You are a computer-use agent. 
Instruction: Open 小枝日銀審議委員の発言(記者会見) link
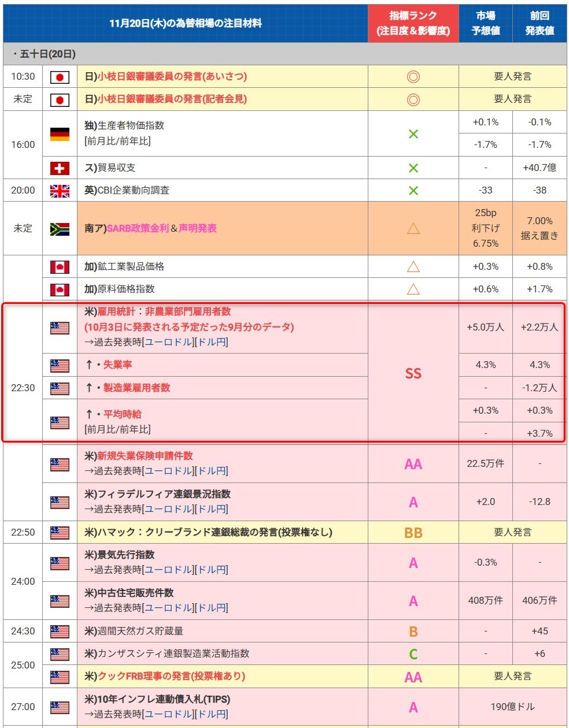[172, 99]
